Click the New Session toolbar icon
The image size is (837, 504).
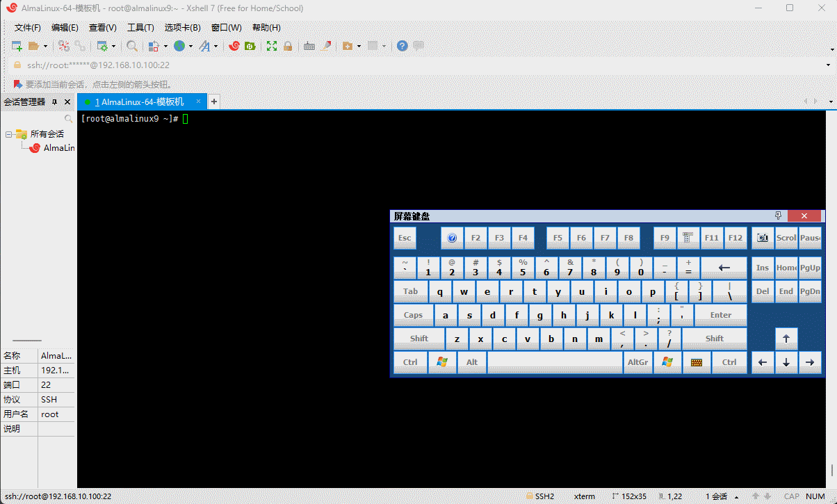pos(17,46)
